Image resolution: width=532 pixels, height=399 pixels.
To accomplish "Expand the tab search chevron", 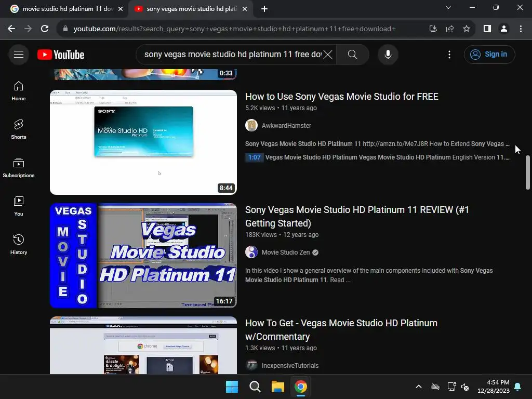I will click(448, 7).
